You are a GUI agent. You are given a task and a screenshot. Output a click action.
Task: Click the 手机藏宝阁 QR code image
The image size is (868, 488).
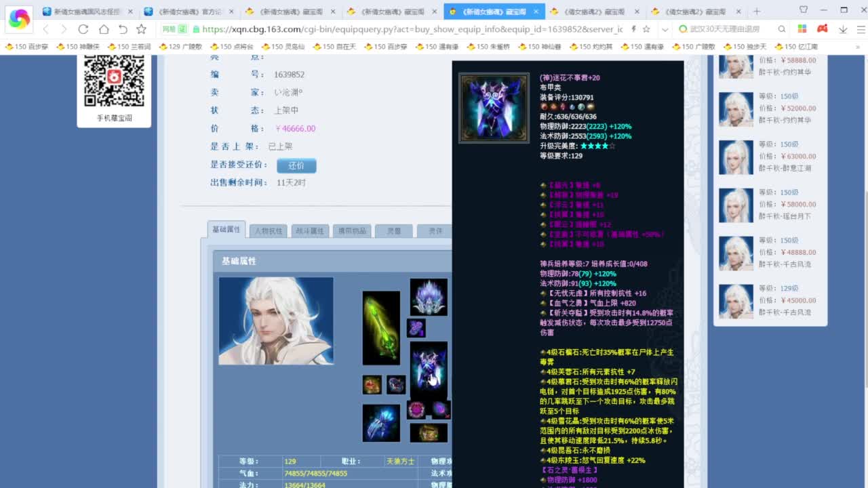[113, 83]
